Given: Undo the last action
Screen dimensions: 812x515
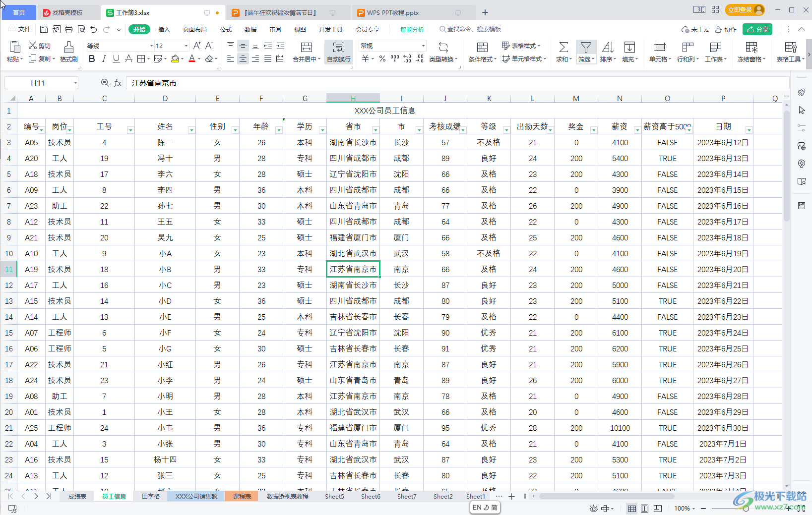Looking at the screenshot, I should tap(94, 29).
